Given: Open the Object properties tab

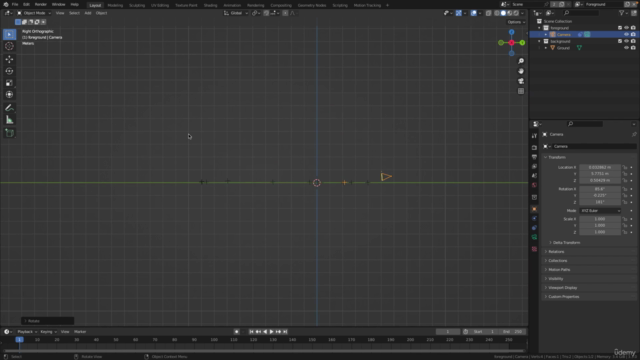Looking at the screenshot, I should point(534,209).
